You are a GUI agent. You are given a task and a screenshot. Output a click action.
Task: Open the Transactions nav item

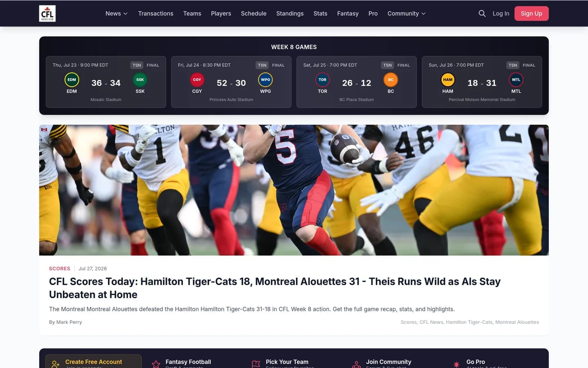(156, 13)
